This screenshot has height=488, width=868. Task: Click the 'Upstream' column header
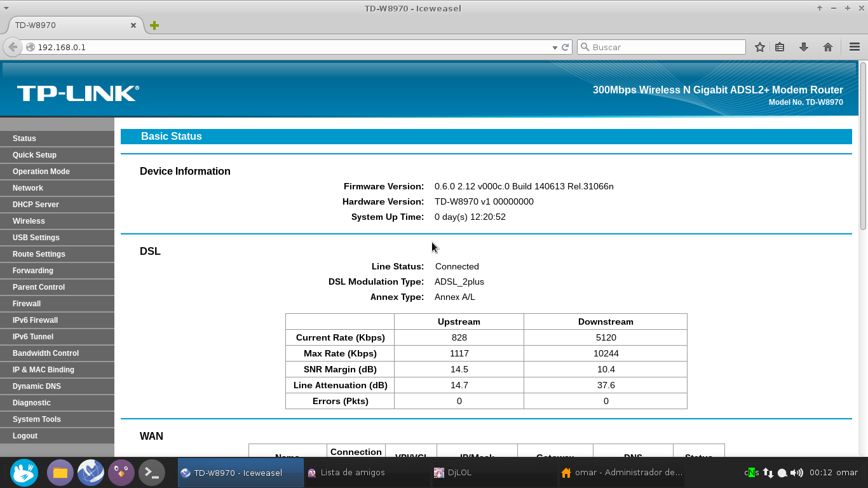point(459,322)
